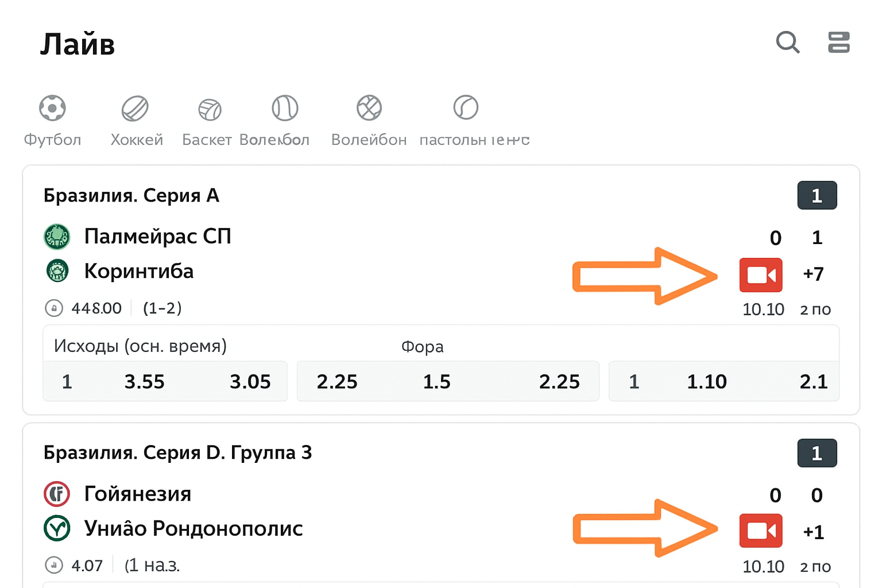Open the table tennis sport icon
The image size is (882, 588).
[x=466, y=108]
